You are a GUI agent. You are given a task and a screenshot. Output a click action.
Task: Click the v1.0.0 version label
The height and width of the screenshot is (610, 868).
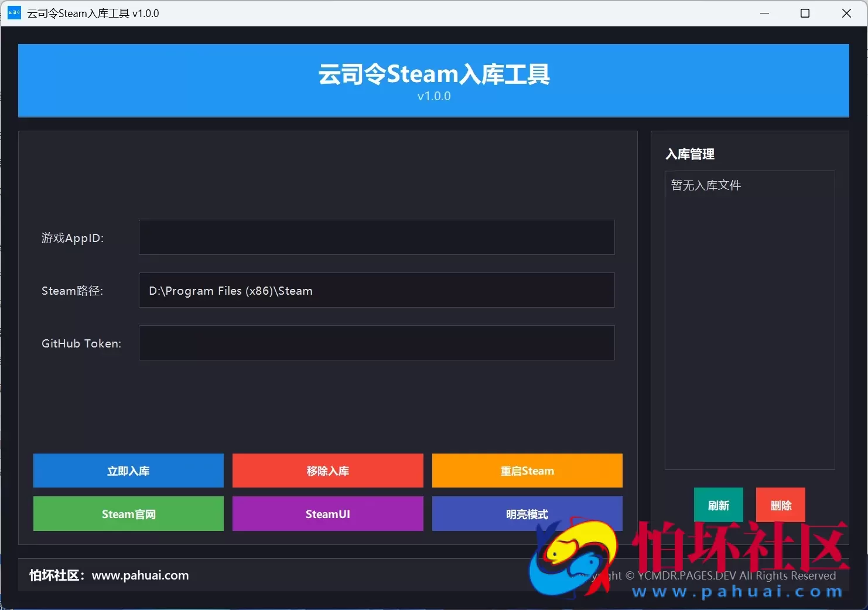433,96
